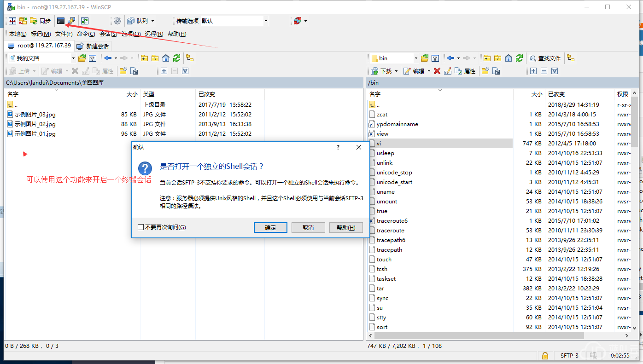
Task: Click remote unselect files minus icon
Action: [544, 71]
